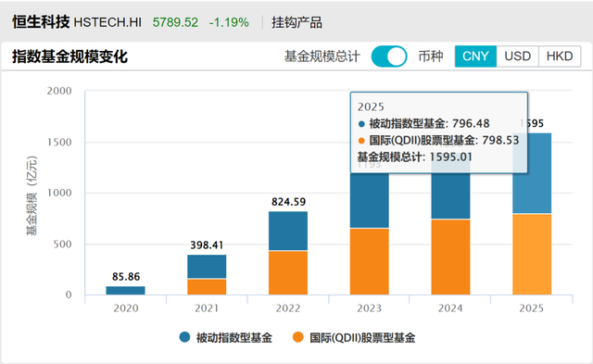Toggle 国际(QDII)股票型基金 legend label
Viewport: 593px width, 364px height.
(362, 337)
